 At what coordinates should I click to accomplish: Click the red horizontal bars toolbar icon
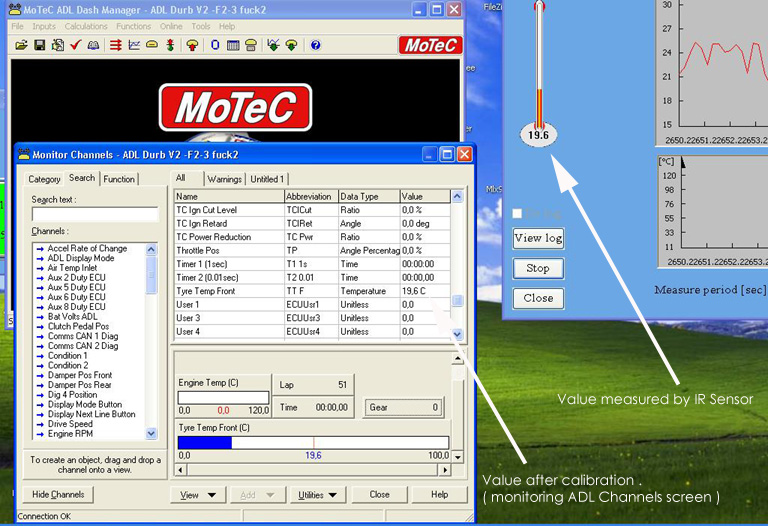(x=115, y=45)
